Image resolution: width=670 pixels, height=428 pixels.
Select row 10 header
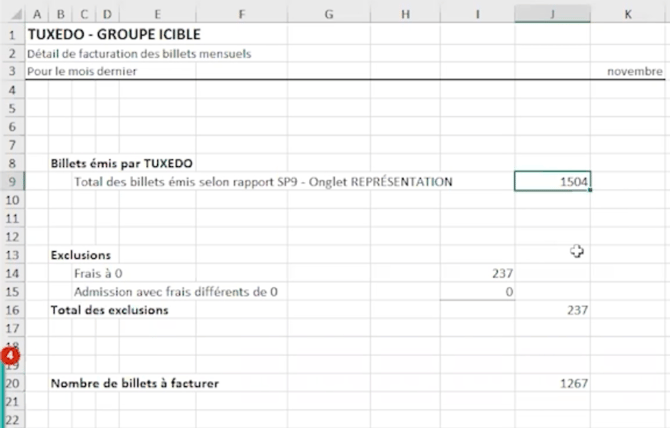coord(12,200)
